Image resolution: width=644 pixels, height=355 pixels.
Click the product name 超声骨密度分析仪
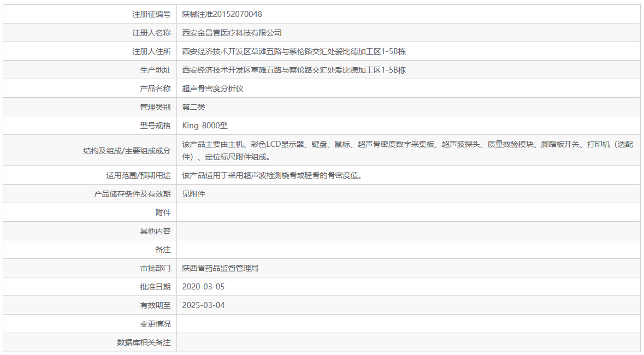click(214, 88)
